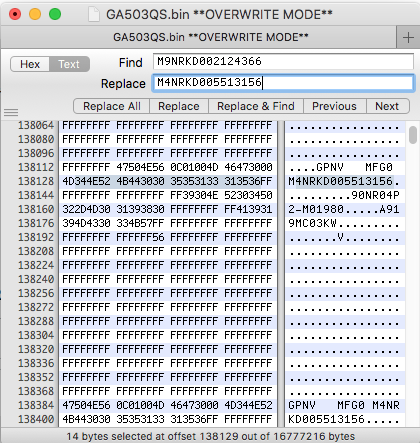
Task: Grab the find panel resize handle lines
Action: click(x=11, y=113)
